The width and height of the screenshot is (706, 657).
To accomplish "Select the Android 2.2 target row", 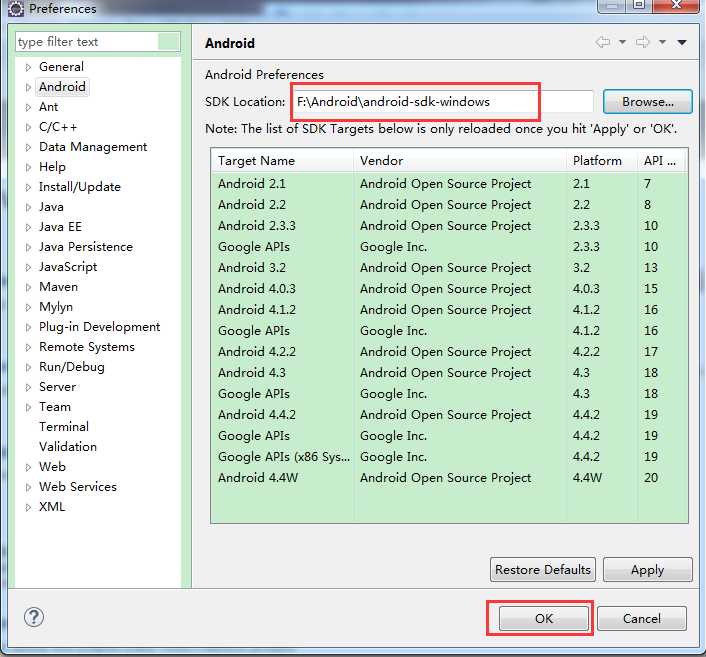I will [449, 205].
